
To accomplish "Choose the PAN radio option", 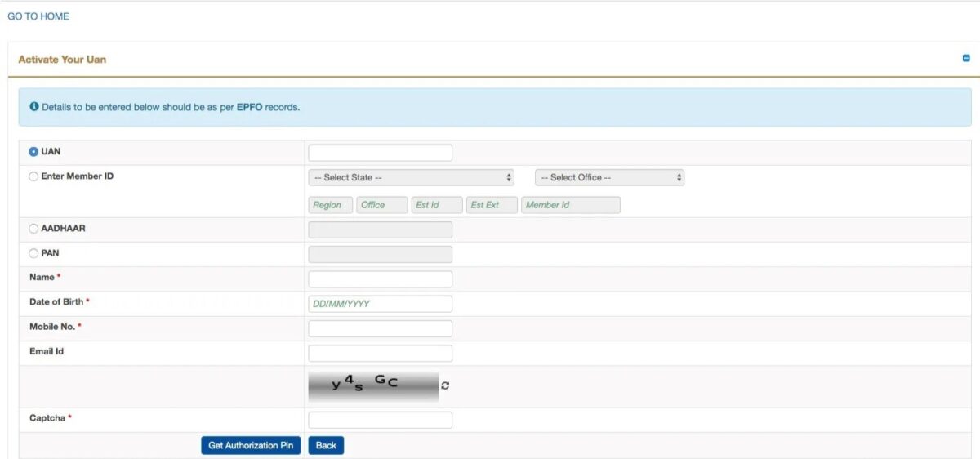I will coord(33,253).
